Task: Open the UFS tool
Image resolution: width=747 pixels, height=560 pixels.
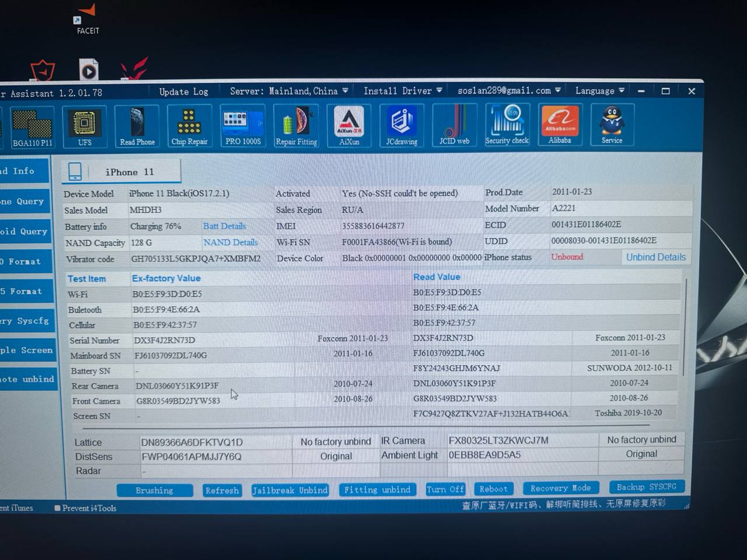Action: click(85, 127)
